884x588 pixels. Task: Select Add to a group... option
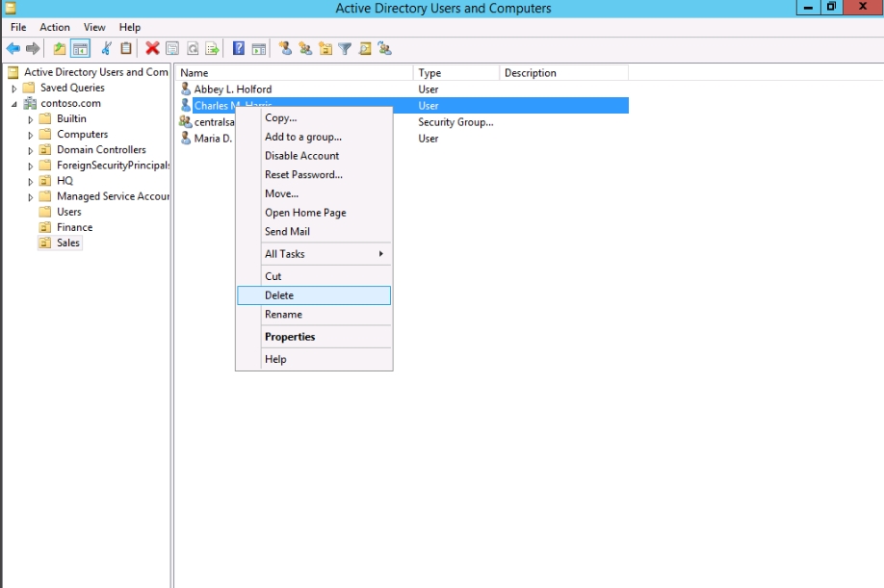click(x=314, y=137)
